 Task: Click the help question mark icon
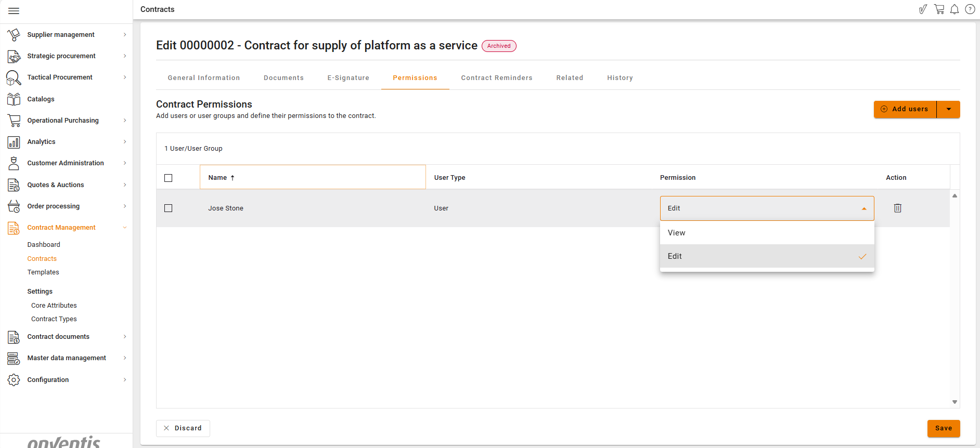970,9
